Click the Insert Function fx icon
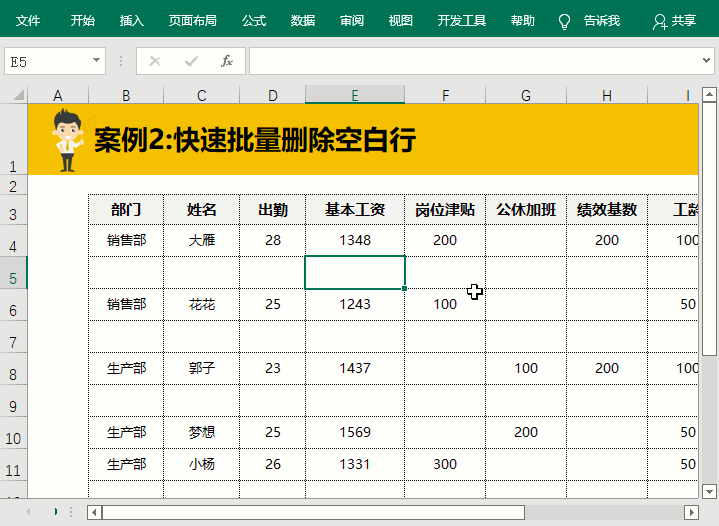 coord(227,61)
